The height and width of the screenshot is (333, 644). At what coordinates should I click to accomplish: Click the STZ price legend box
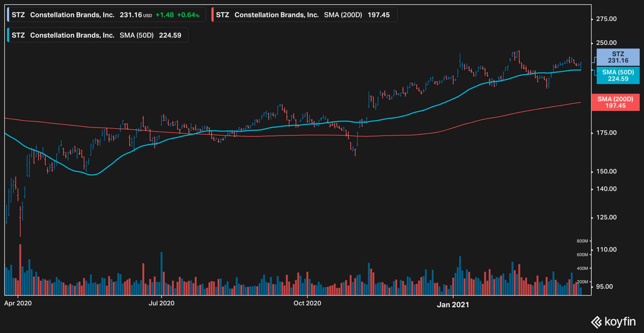(x=106, y=15)
